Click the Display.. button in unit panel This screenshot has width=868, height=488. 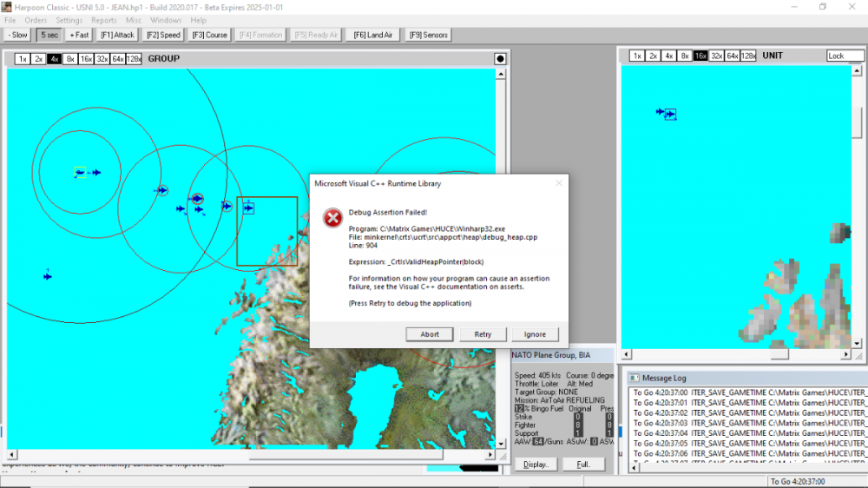click(x=536, y=465)
